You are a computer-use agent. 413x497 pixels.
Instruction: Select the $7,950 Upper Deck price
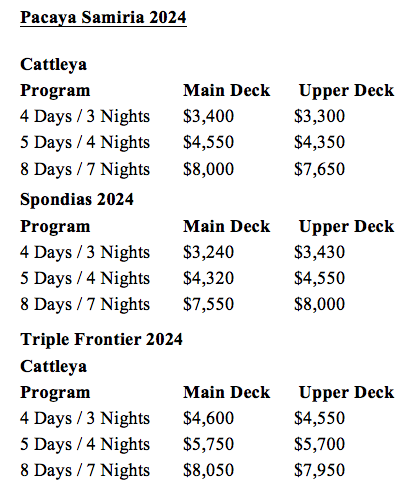pyautogui.click(x=319, y=470)
